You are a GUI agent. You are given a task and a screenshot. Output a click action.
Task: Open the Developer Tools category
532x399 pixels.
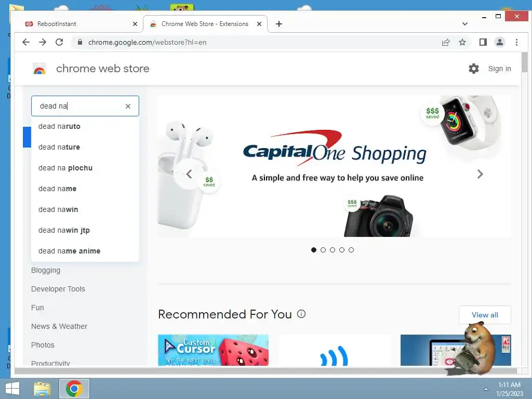pos(58,289)
